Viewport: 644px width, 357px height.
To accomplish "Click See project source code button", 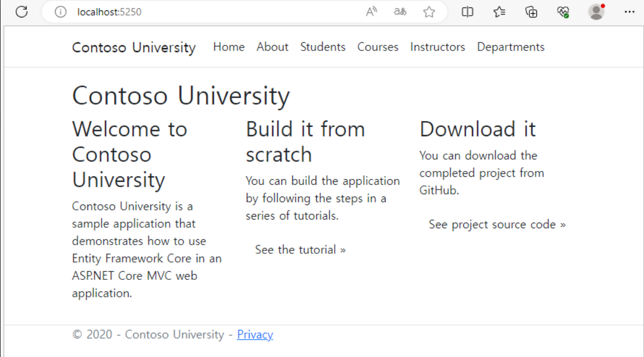I will (497, 224).
